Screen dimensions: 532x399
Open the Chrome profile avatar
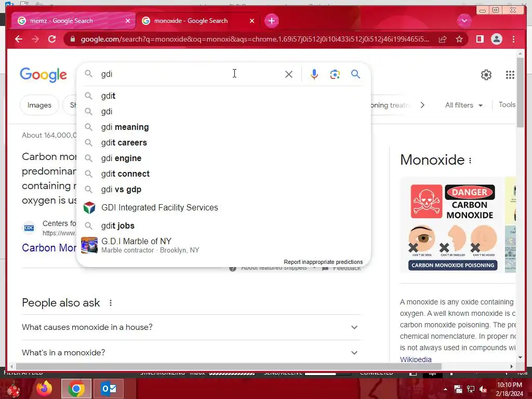coord(496,39)
